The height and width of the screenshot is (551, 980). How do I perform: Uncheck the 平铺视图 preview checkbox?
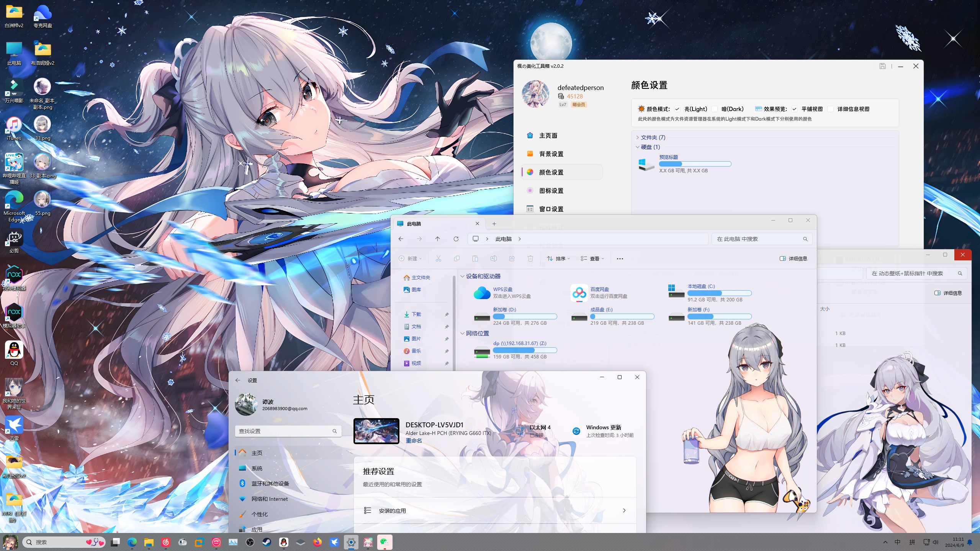(x=794, y=109)
